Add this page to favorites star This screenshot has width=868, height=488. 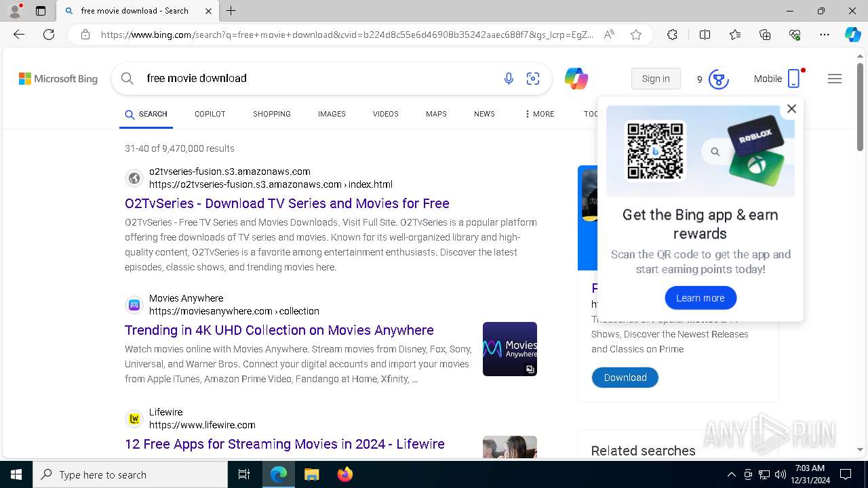(x=636, y=35)
